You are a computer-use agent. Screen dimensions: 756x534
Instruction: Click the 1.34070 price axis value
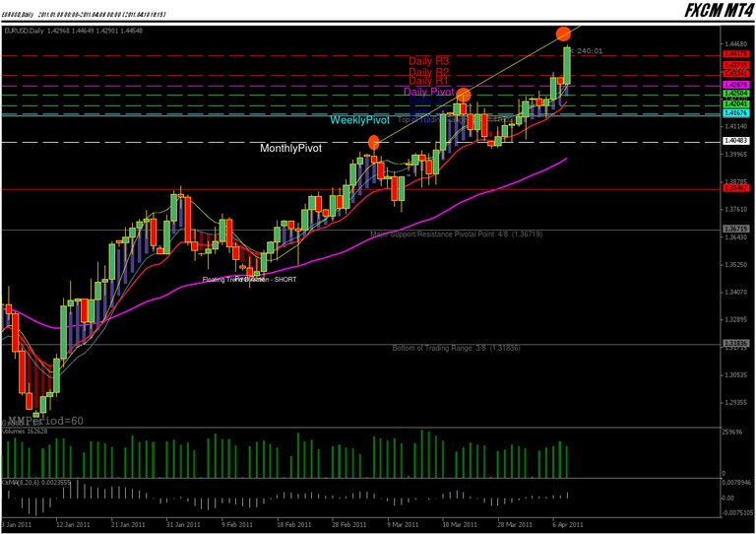(x=735, y=293)
